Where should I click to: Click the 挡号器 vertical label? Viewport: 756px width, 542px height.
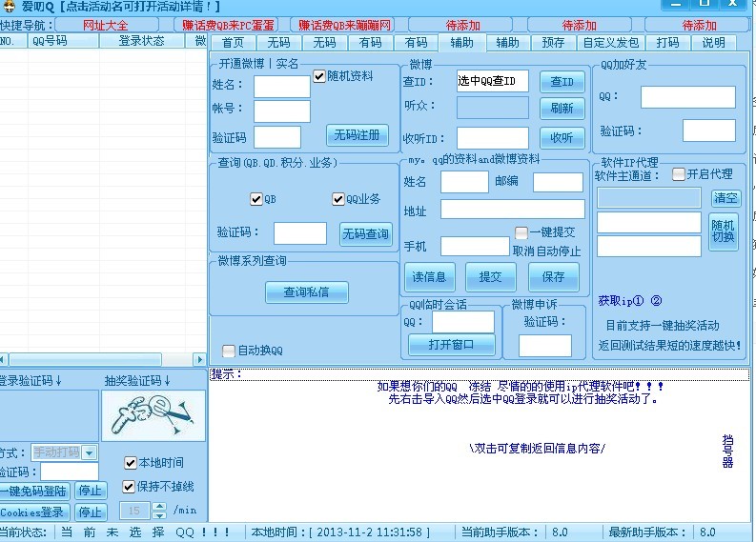point(727,452)
